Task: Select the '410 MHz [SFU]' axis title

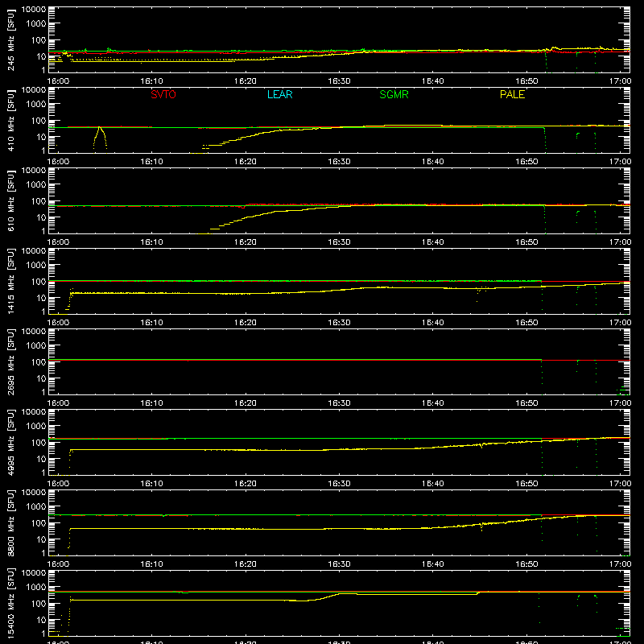Action: [x=10, y=120]
